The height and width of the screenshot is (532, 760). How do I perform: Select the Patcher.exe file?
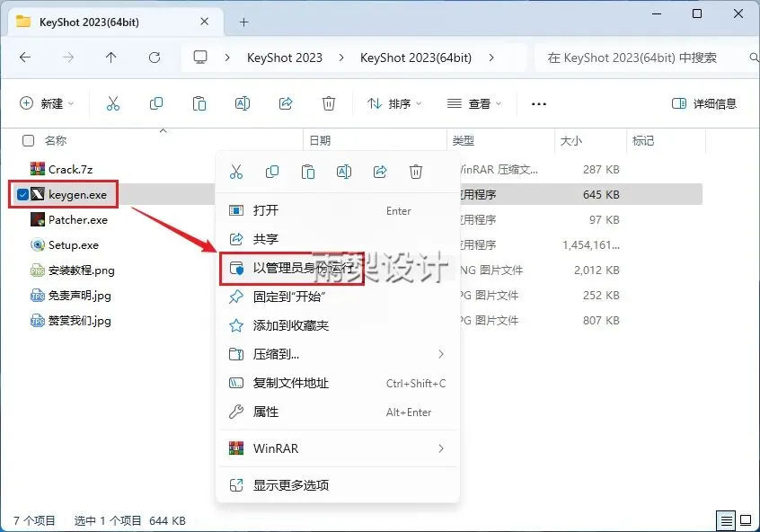tap(77, 219)
